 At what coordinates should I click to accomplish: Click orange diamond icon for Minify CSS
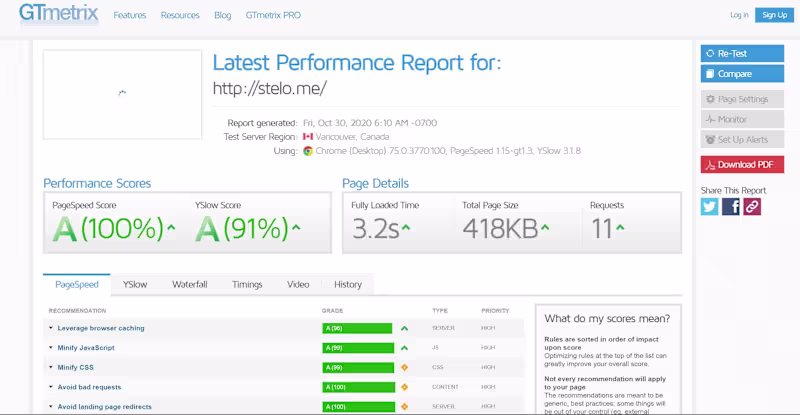(x=405, y=368)
